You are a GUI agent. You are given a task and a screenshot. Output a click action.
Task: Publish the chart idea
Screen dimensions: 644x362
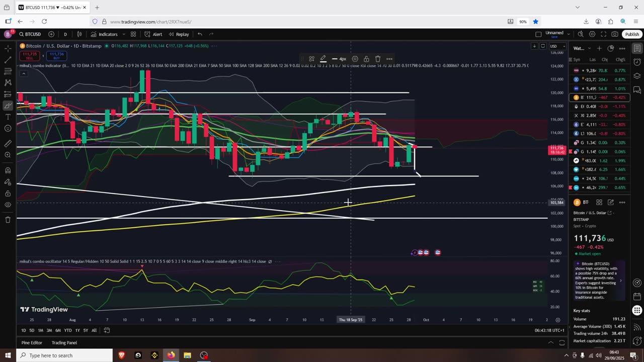tap(632, 34)
